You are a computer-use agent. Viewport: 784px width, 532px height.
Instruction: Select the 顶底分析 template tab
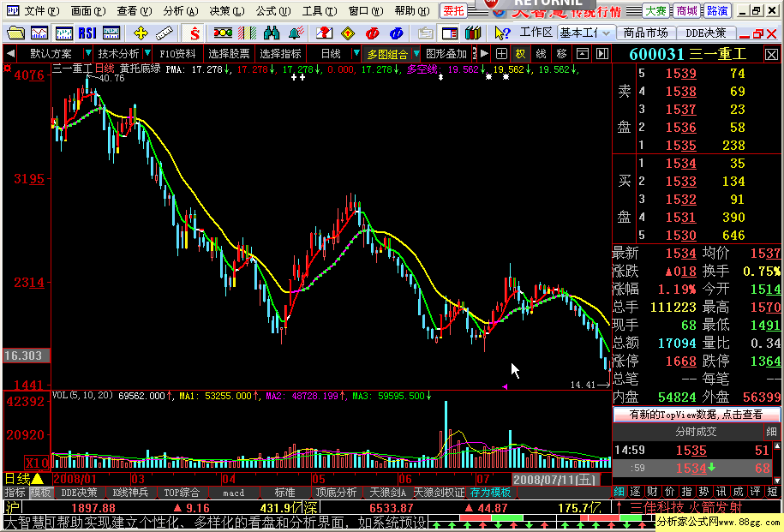336,493
